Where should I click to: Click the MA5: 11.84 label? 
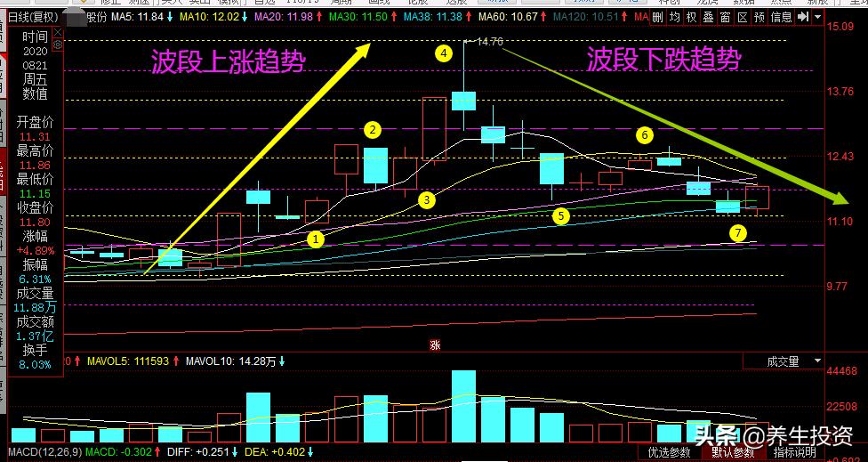[x=137, y=17]
